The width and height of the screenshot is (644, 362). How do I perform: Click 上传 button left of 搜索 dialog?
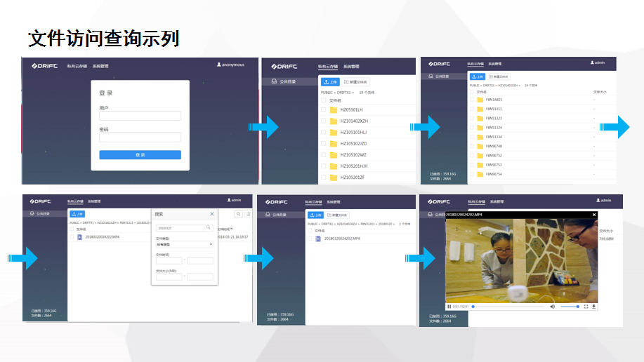[77, 214]
